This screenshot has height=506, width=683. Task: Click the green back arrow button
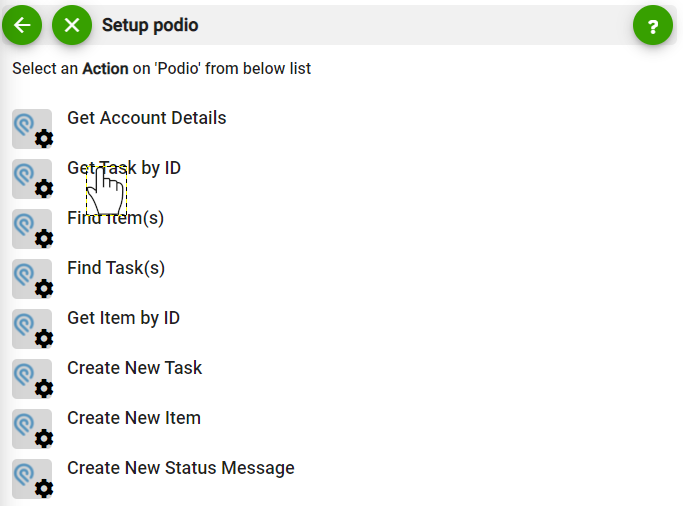coord(22,25)
